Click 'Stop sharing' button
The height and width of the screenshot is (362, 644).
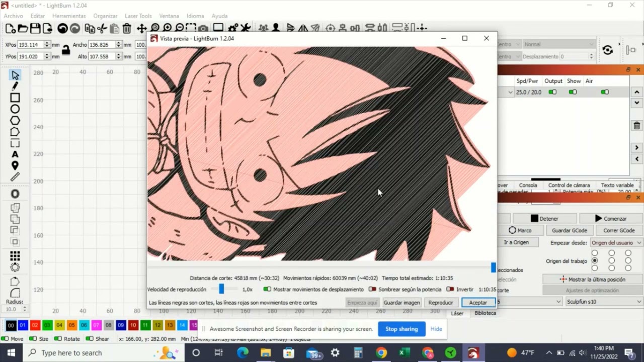click(x=401, y=329)
